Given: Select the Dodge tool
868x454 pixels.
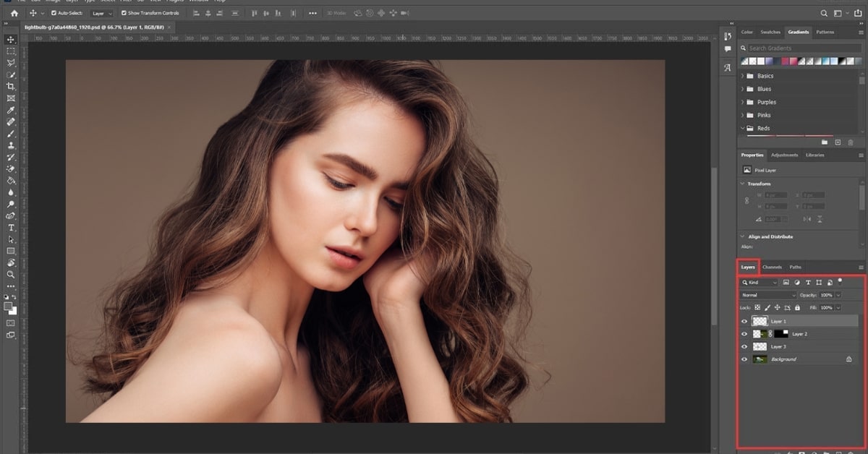Looking at the screenshot, I should [x=11, y=204].
